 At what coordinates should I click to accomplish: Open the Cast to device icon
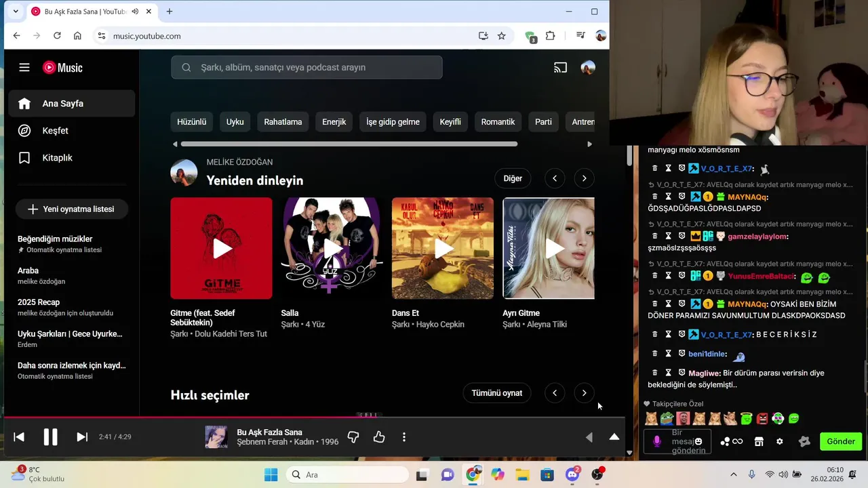(x=560, y=67)
